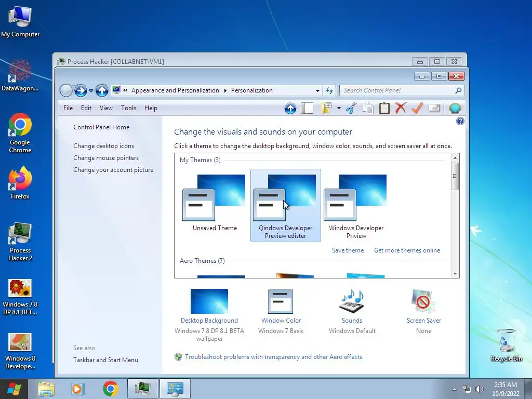Click the Properties card toolbar icon

[x=434, y=108]
